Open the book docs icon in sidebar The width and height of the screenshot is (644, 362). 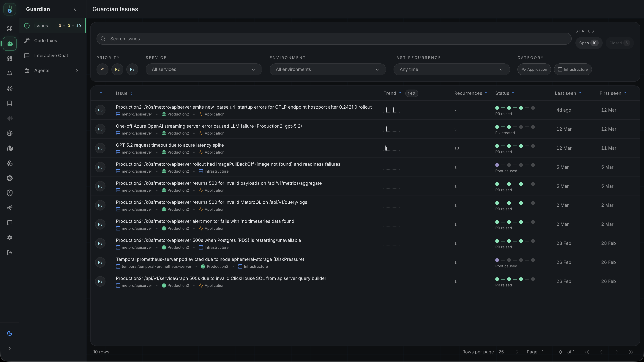tap(10, 103)
